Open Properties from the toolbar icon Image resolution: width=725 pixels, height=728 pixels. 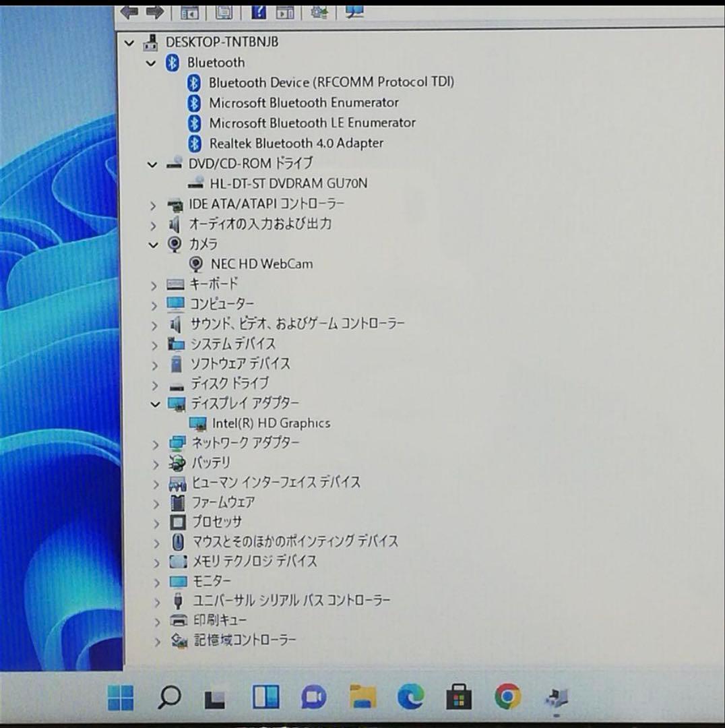[226, 11]
